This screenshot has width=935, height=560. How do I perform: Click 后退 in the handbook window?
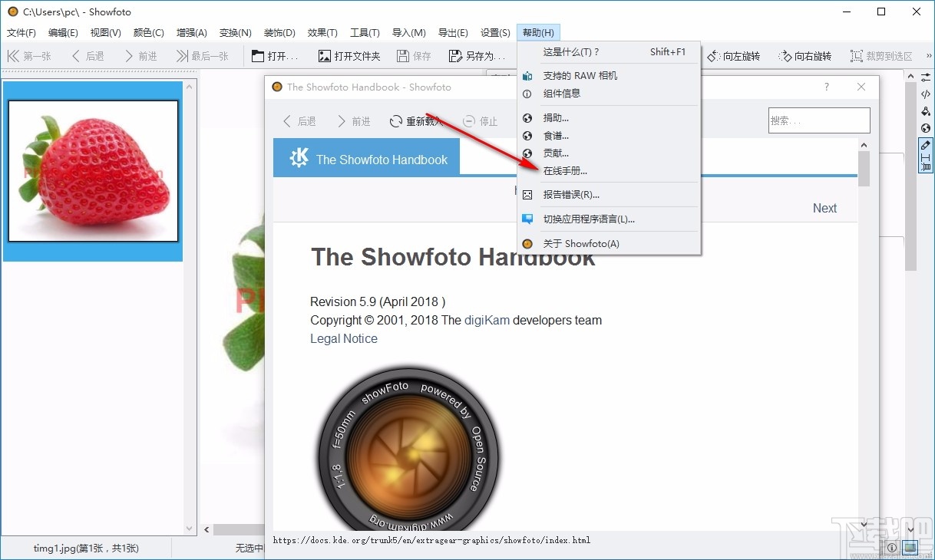299,121
